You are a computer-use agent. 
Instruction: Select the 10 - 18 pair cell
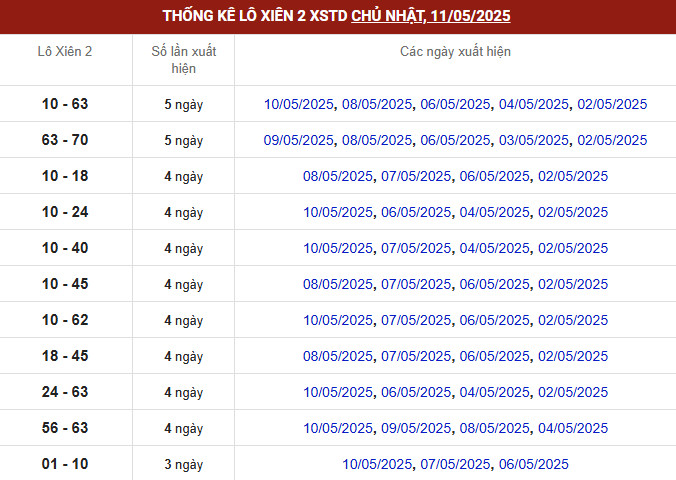pos(65,176)
